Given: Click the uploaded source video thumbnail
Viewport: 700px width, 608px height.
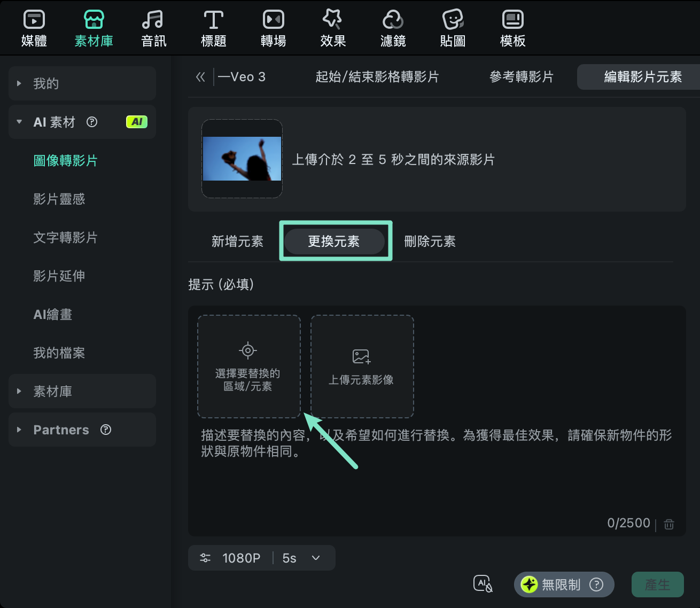Looking at the screenshot, I should pos(242,159).
